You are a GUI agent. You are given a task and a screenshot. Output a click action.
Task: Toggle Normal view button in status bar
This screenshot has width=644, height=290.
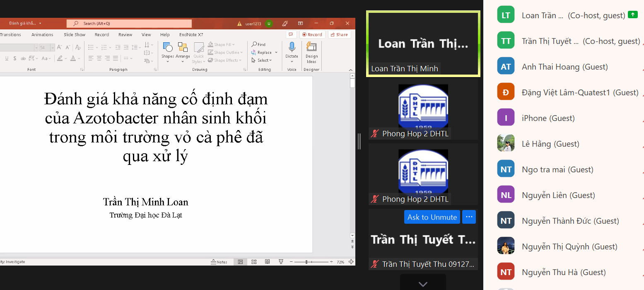coord(240,262)
